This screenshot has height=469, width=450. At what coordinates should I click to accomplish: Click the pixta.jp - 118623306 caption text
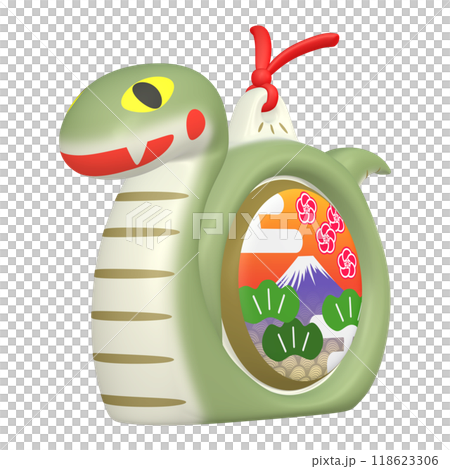coord(375,460)
